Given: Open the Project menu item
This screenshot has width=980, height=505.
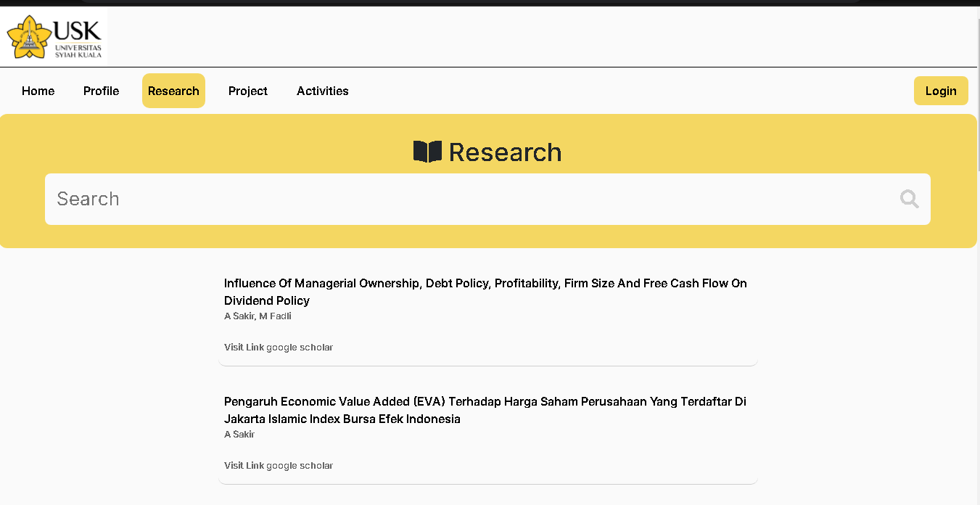Looking at the screenshot, I should coord(248,91).
